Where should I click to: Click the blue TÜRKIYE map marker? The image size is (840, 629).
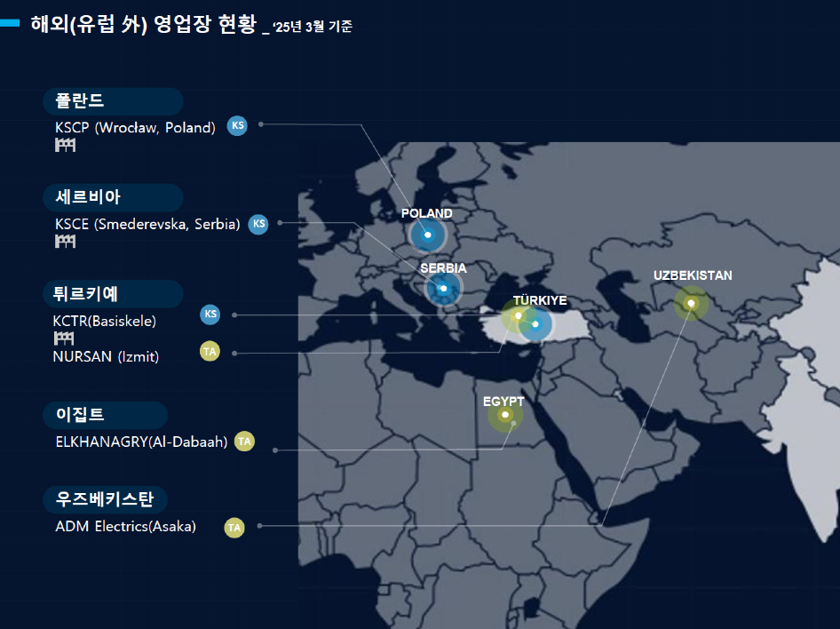pos(535,324)
